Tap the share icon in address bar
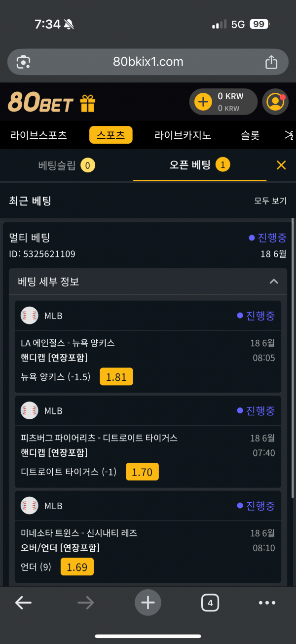This screenshot has width=296, height=644. pyautogui.click(x=271, y=62)
